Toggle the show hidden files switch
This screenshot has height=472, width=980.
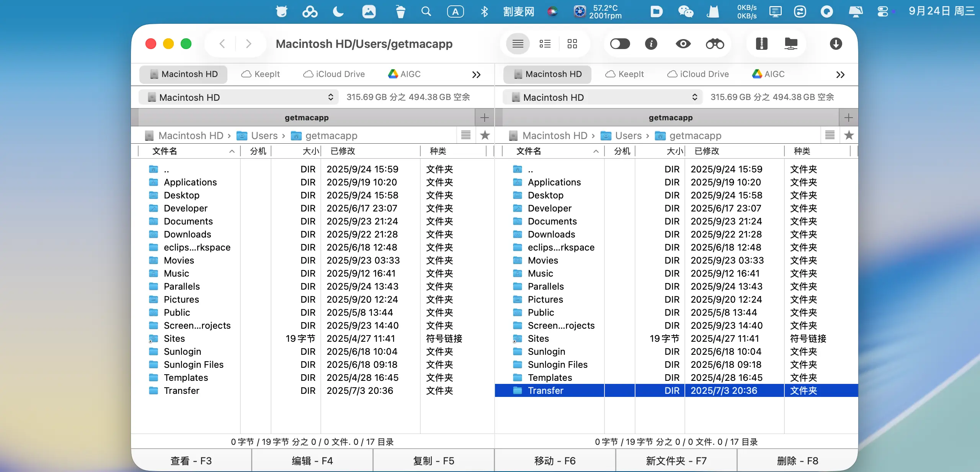[620, 44]
